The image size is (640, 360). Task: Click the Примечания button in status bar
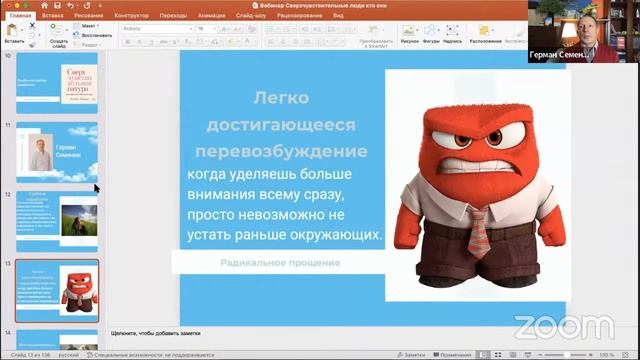click(x=452, y=355)
